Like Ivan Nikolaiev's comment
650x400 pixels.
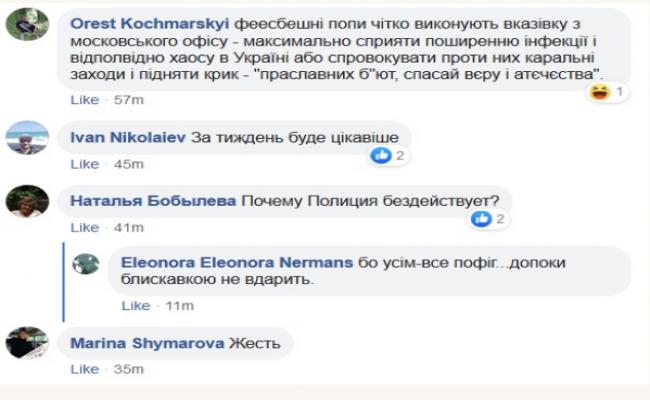tap(85, 164)
